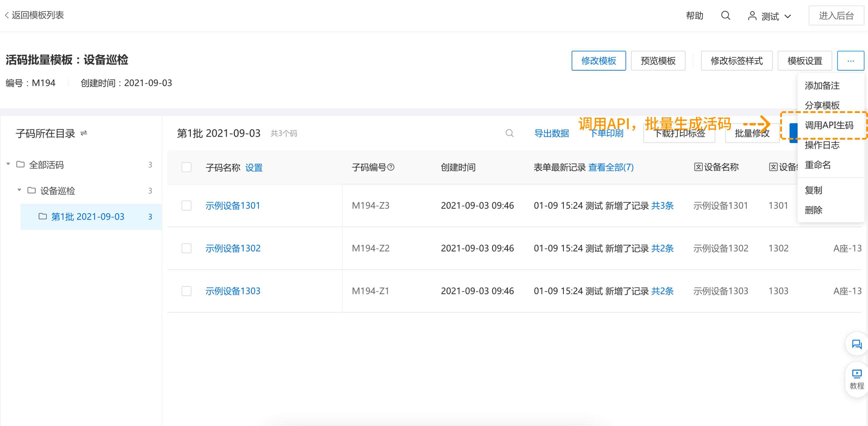
Task: Click the 修改标签样式 button
Action: [x=737, y=61]
